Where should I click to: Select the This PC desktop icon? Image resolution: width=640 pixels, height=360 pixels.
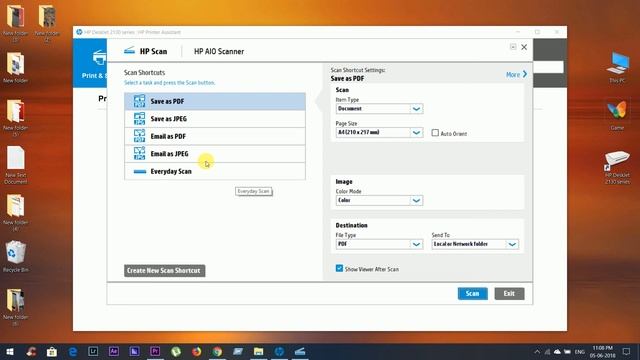[617, 68]
